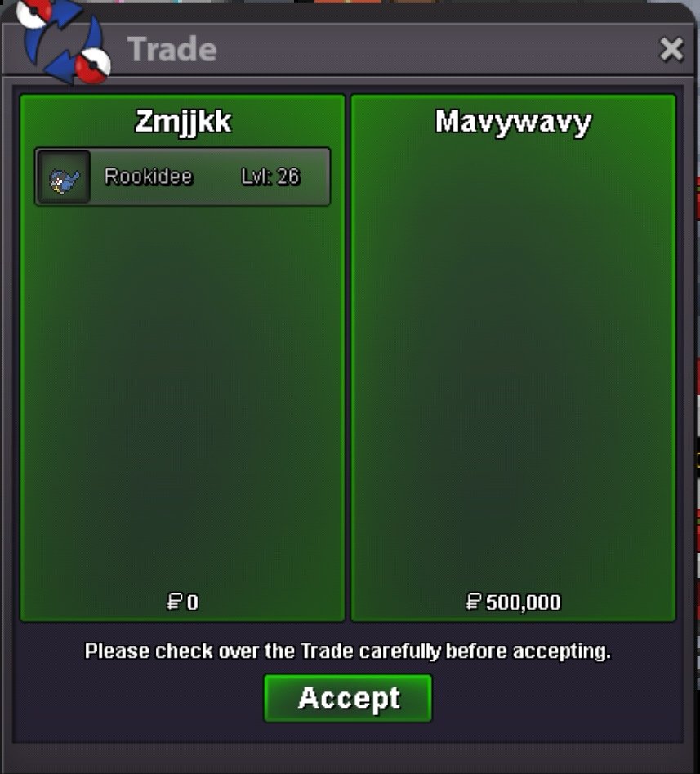Click Zmjjkk's money amount of 0
700x774 pixels.
point(193,602)
